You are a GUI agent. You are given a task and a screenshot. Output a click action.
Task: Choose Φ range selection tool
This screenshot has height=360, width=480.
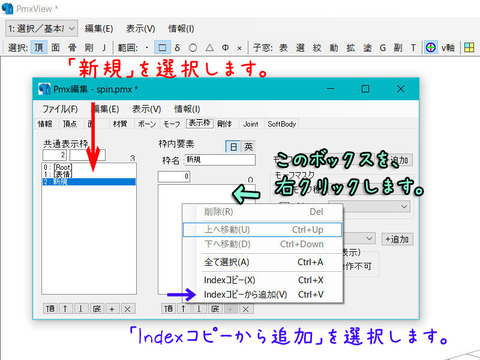pos(225,48)
